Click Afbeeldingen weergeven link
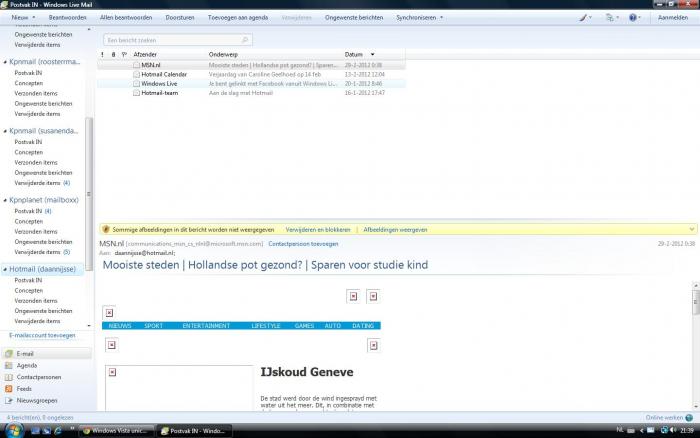Image resolution: width=700 pixels, height=438 pixels. 395,229
